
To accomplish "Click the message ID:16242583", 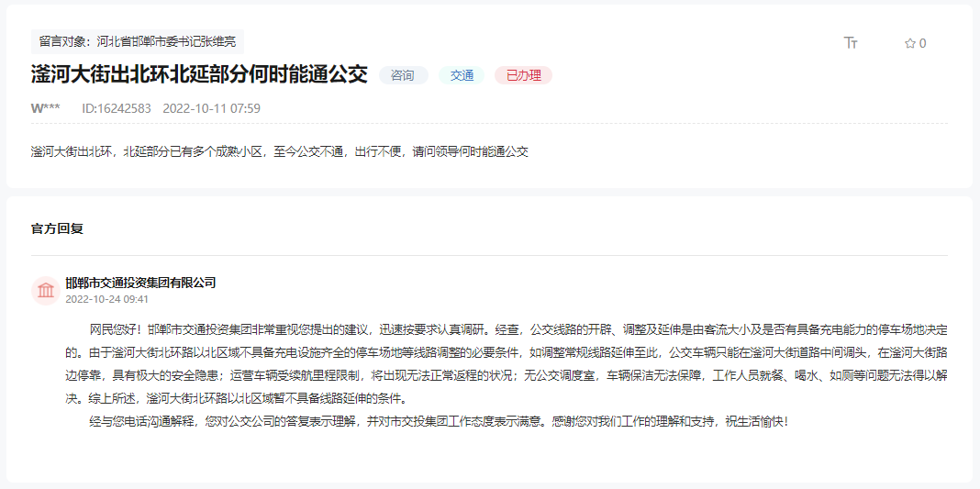I will (x=117, y=108).
